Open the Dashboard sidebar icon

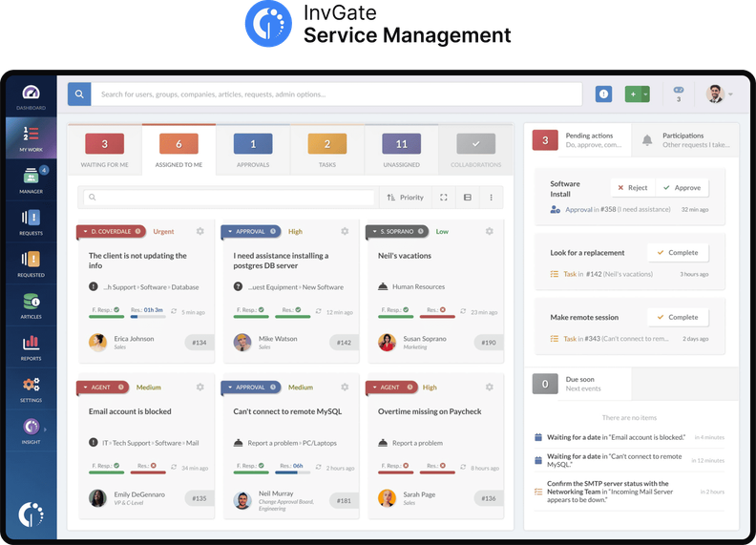[31, 96]
